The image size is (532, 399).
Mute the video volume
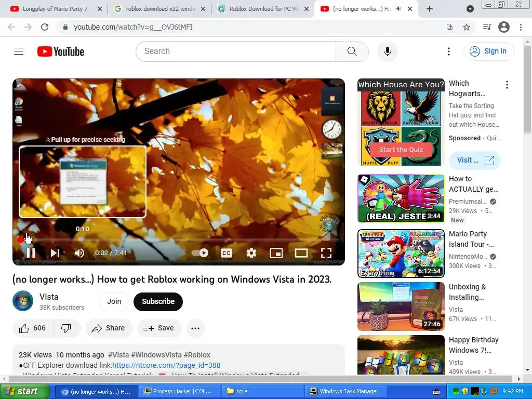[x=79, y=253]
